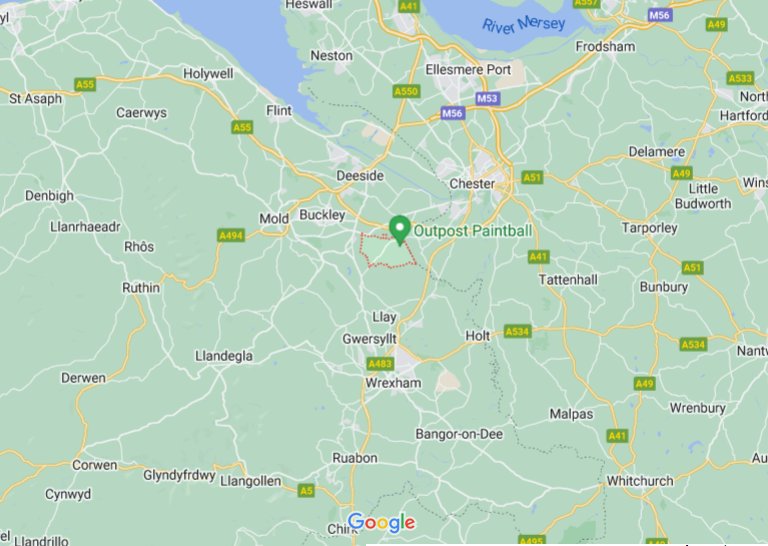This screenshot has height=546, width=768.
Task: Select the Wrexham town label
Action: [393, 383]
